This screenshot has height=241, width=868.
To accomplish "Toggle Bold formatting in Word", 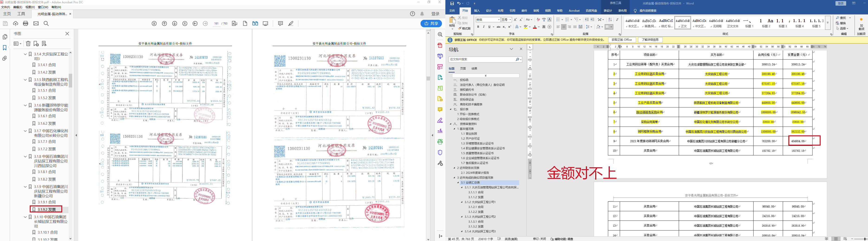I will pos(478,27).
